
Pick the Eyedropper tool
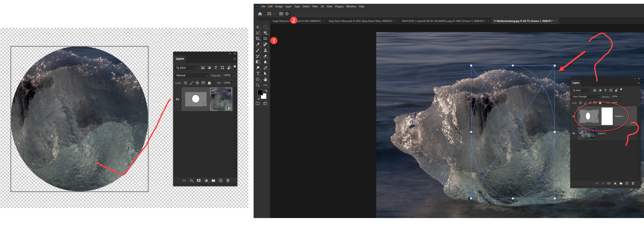tap(258, 45)
